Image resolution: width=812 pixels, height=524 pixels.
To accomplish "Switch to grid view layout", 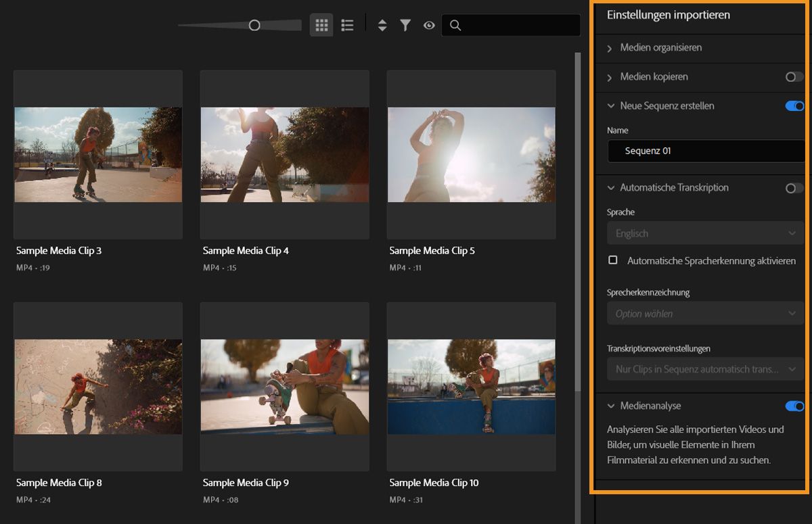I will coord(321,25).
